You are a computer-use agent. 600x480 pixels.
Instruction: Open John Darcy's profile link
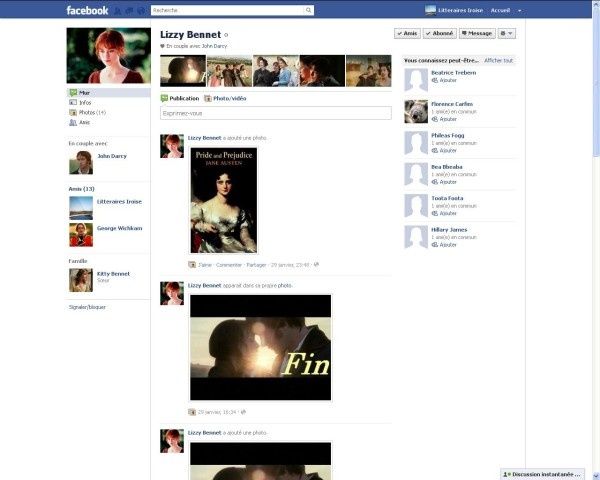point(112,156)
